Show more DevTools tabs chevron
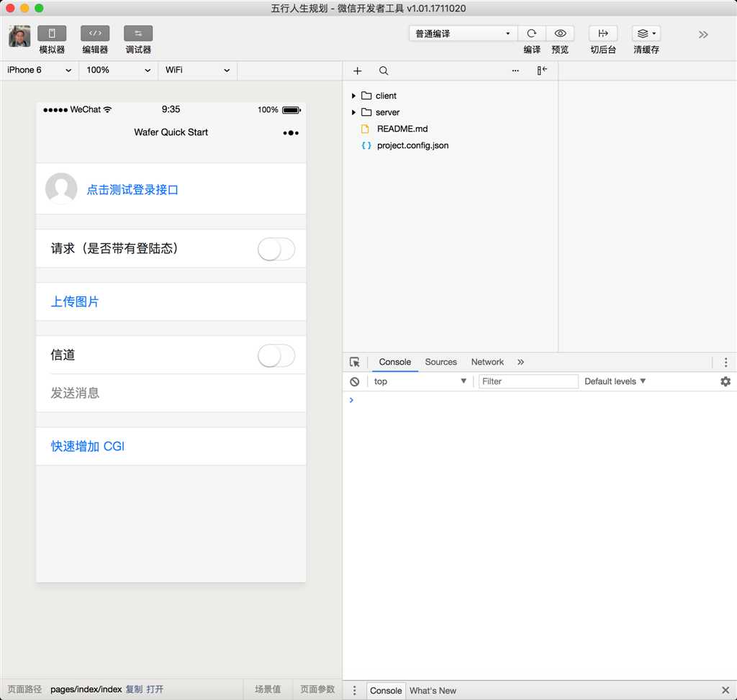The image size is (737, 700). [x=521, y=362]
